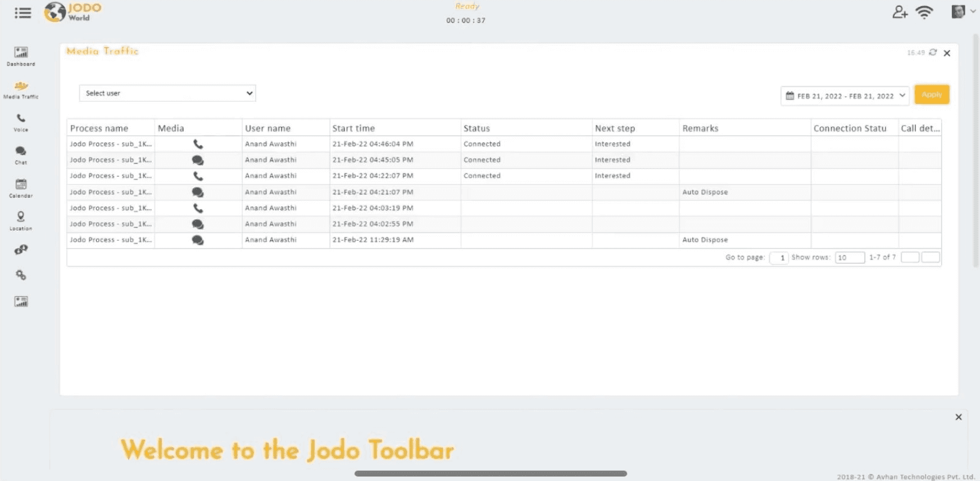This screenshot has height=481, width=980.
Task: Click the Wi-Fi connectivity icon
Action: click(924, 12)
